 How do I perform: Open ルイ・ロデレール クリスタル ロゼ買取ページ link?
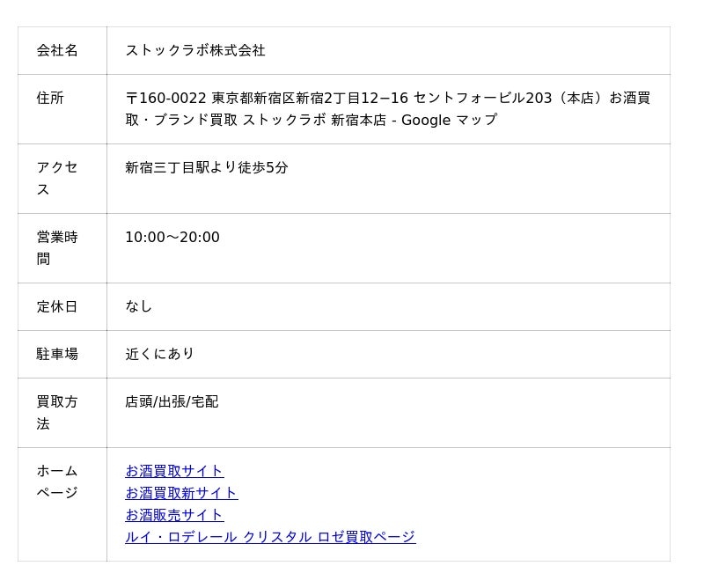(270, 537)
